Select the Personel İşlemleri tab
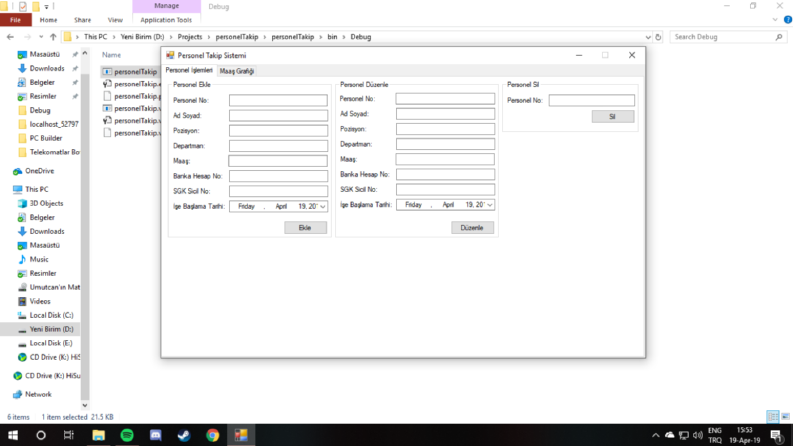This screenshot has height=446, width=793. 189,70
